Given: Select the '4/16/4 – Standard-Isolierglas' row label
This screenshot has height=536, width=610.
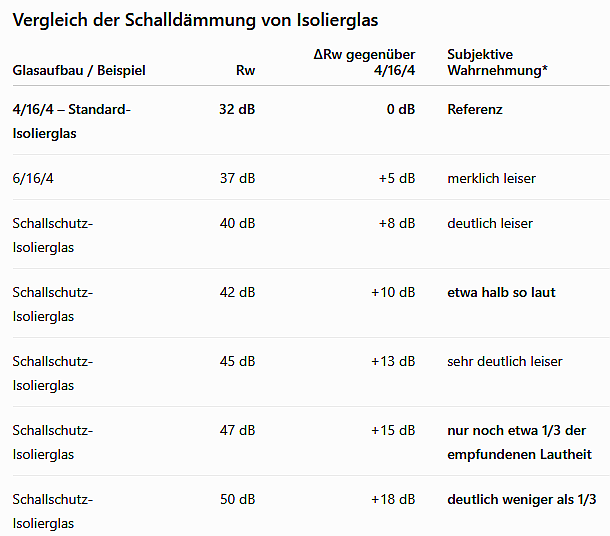Looking at the screenshot, I should [72, 121].
